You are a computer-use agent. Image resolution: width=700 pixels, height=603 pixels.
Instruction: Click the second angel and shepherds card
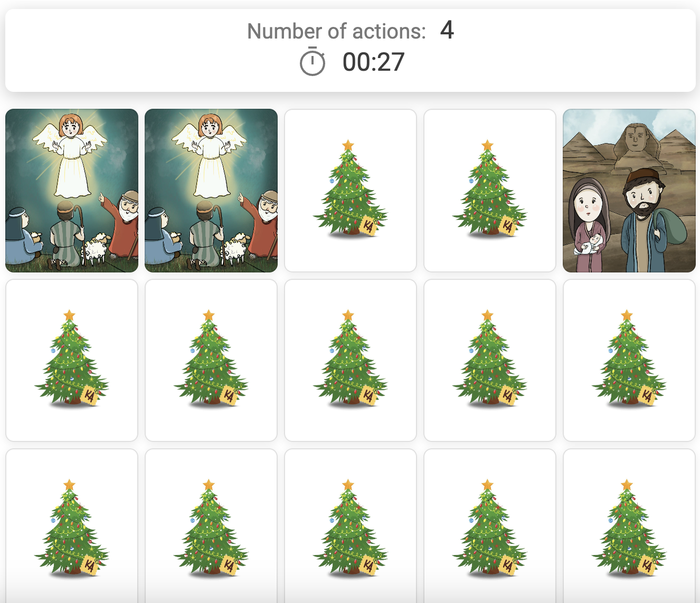tap(211, 191)
